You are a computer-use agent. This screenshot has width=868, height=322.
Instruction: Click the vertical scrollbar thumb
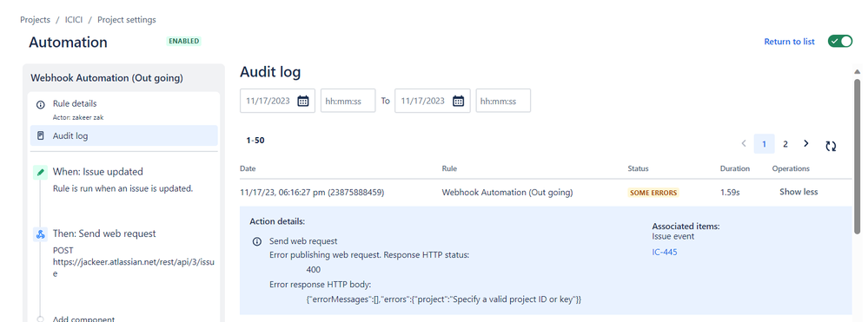click(858, 156)
